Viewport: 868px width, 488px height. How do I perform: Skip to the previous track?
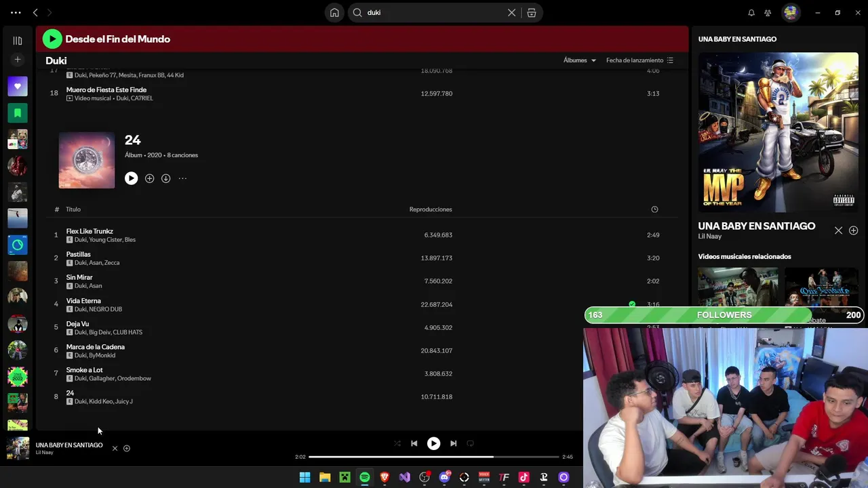coord(414,443)
